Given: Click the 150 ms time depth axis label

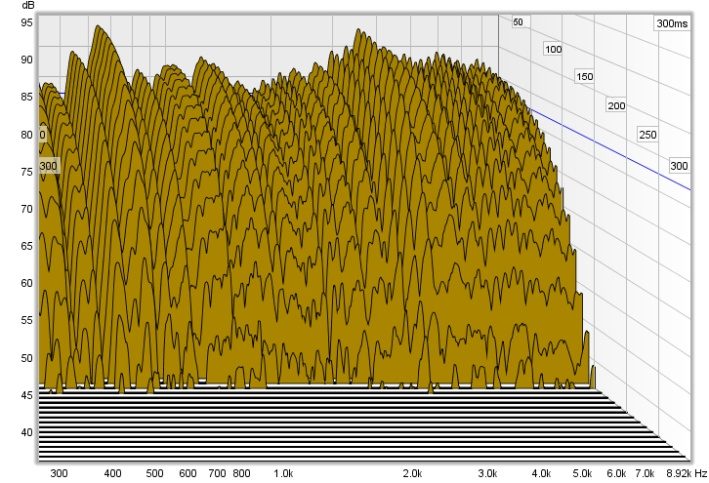Looking at the screenshot, I should [x=584, y=77].
